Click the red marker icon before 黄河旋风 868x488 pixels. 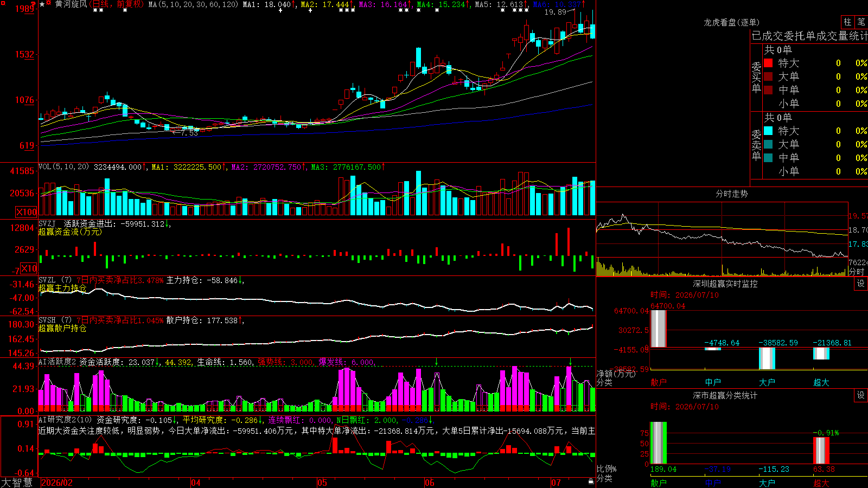coord(50,4)
